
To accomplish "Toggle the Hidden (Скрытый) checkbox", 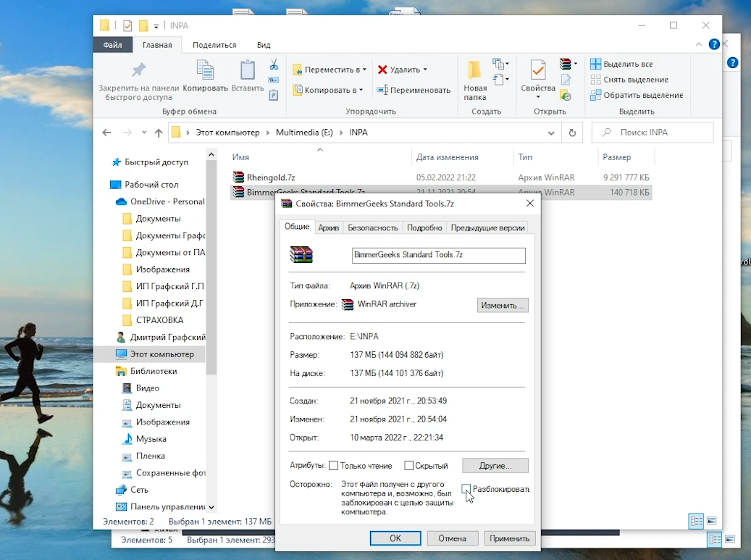I will 409,466.
